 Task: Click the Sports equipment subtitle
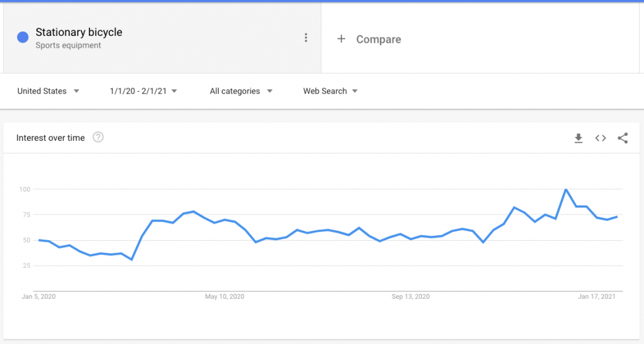(68, 45)
